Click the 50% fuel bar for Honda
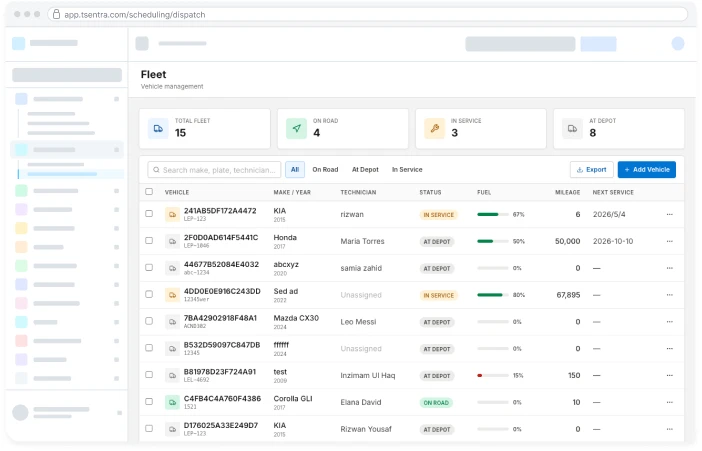 pos(493,241)
